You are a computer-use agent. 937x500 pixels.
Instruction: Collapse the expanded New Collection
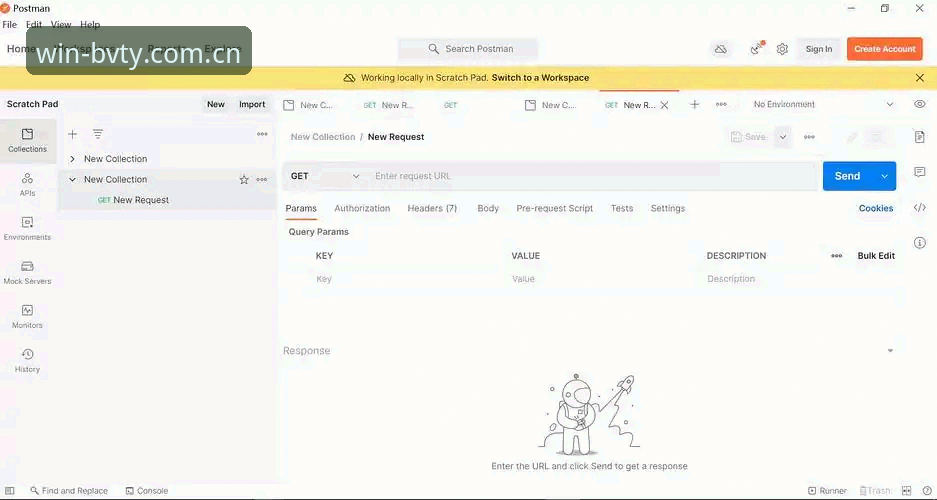pos(72,179)
